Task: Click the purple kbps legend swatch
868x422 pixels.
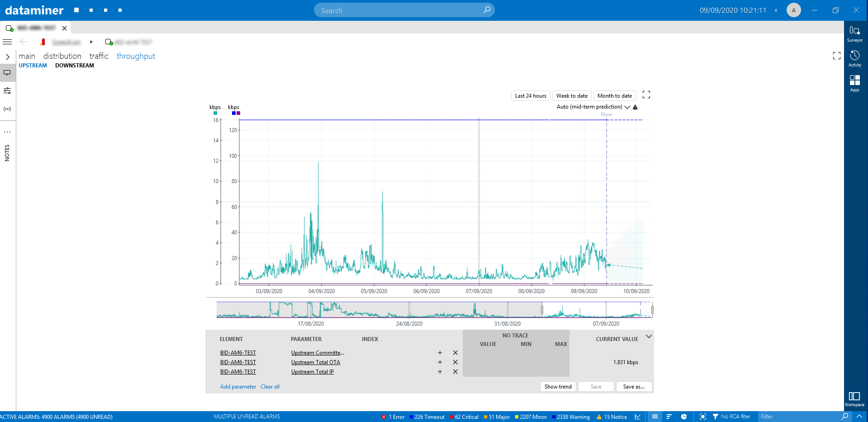Action: coord(238,113)
